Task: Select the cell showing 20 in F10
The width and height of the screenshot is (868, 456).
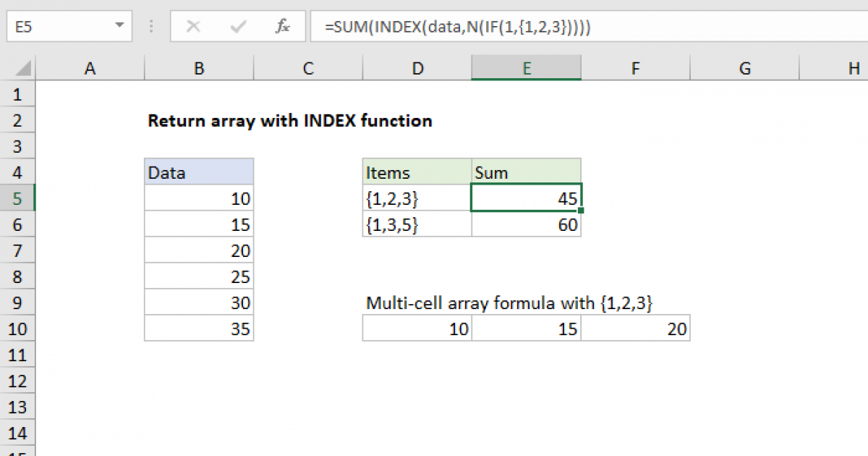Action: pyautogui.click(x=635, y=329)
